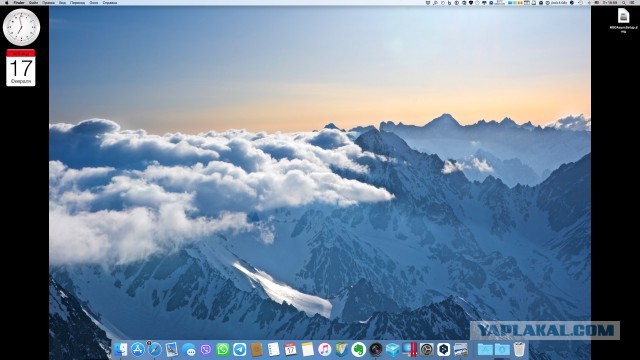Open Spotlight search magnifier in menu bar

pos(624,2)
